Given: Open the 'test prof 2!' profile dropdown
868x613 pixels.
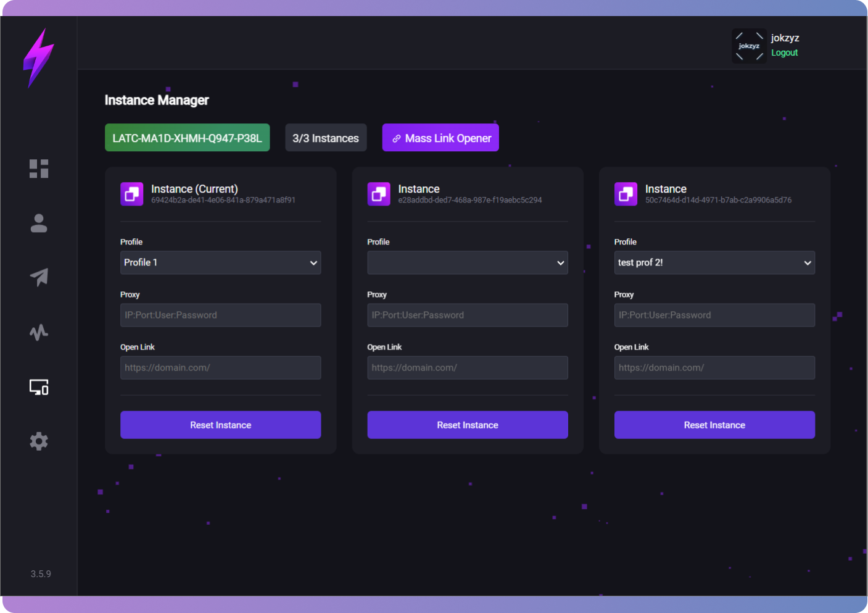Looking at the screenshot, I should tap(714, 262).
